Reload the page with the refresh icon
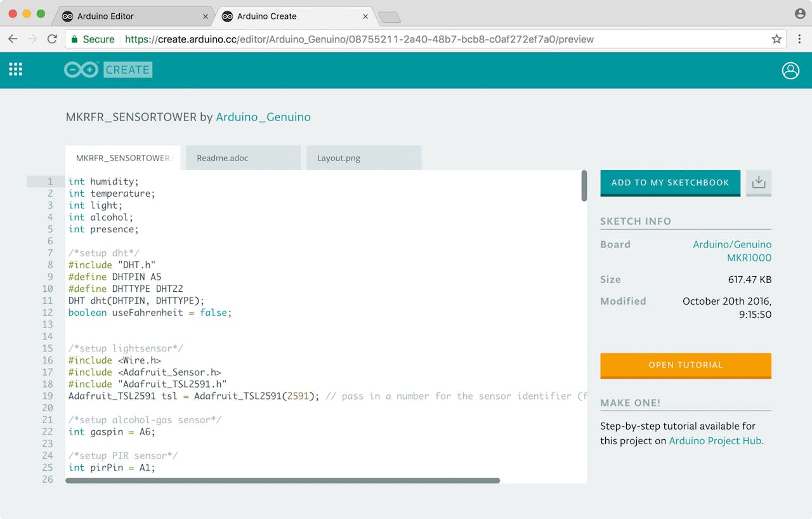The image size is (812, 519). [53, 38]
